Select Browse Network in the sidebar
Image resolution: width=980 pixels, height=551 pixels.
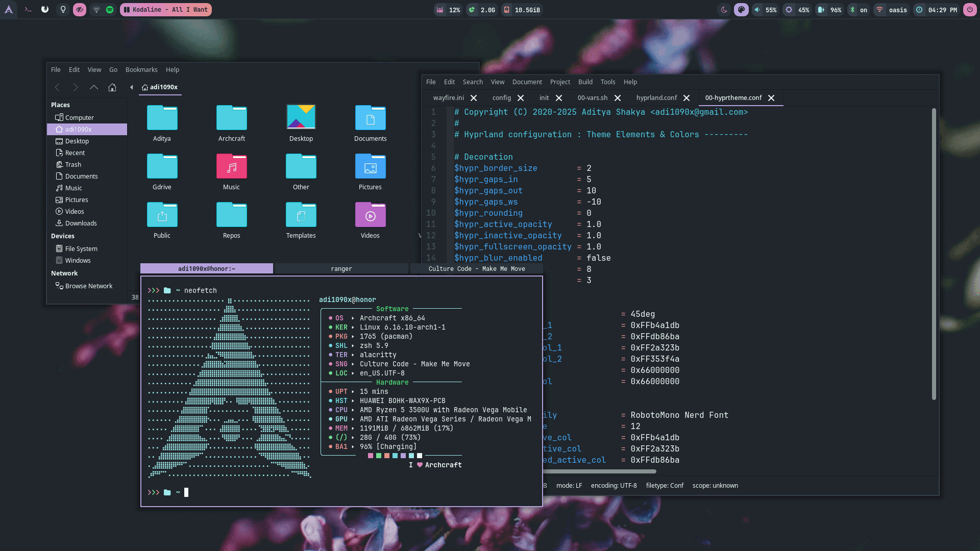click(88, 286)
